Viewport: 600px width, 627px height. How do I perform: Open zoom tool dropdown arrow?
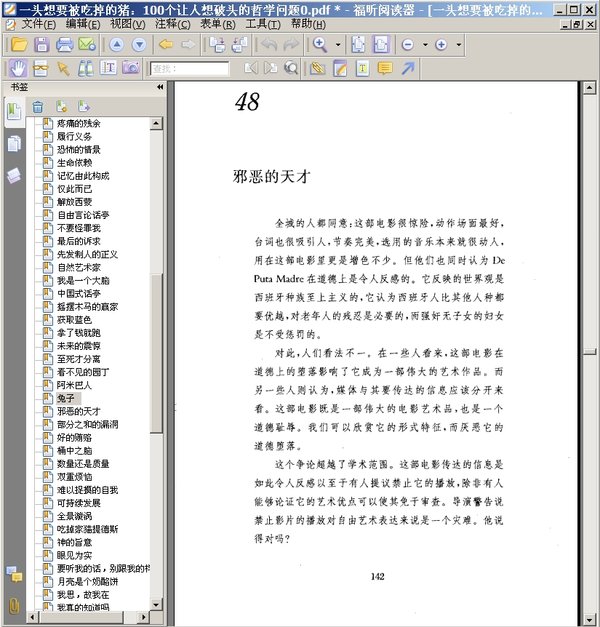(x=338, y=45)
